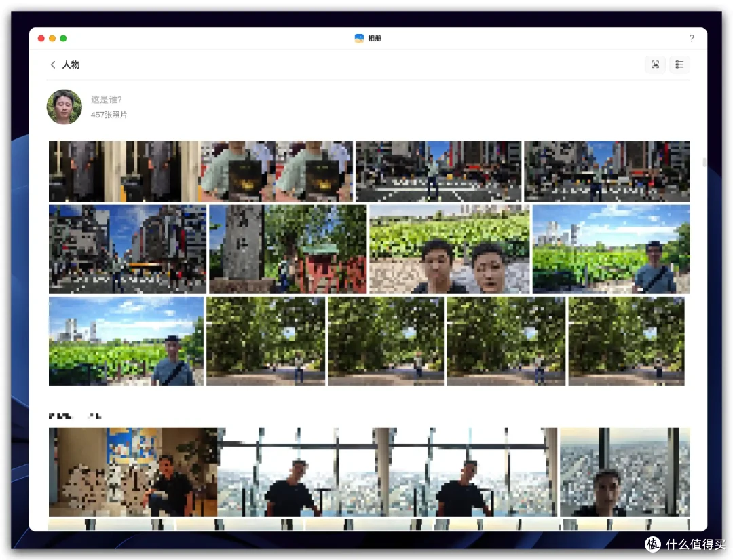Open the list view options icon
Screen dimensions: 733x560
click(679, 64)
